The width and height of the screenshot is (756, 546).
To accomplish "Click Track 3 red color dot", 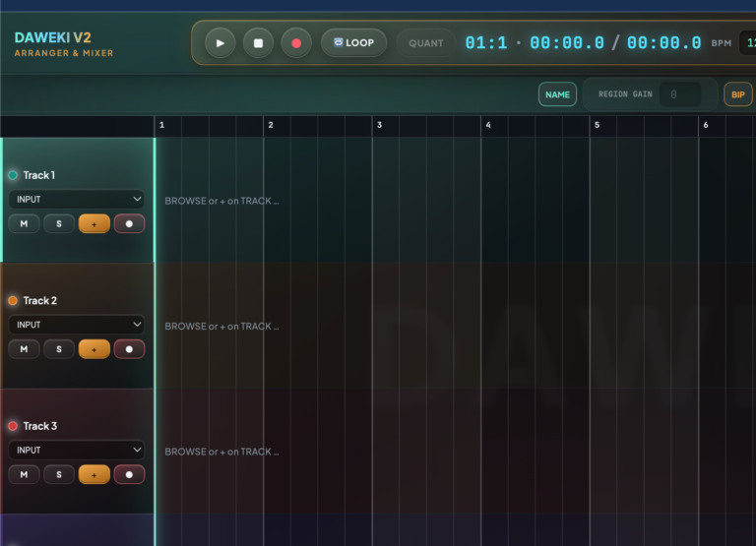I will (13, 426).
